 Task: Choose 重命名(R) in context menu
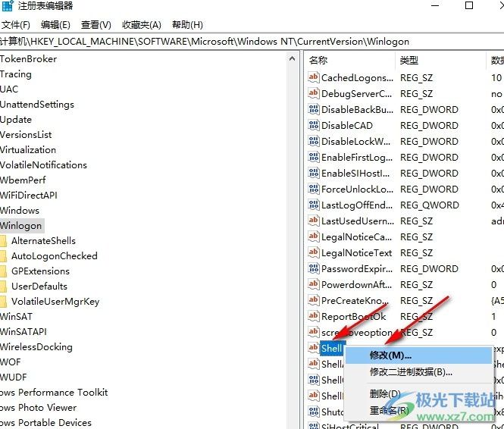[x=418, y=410]
